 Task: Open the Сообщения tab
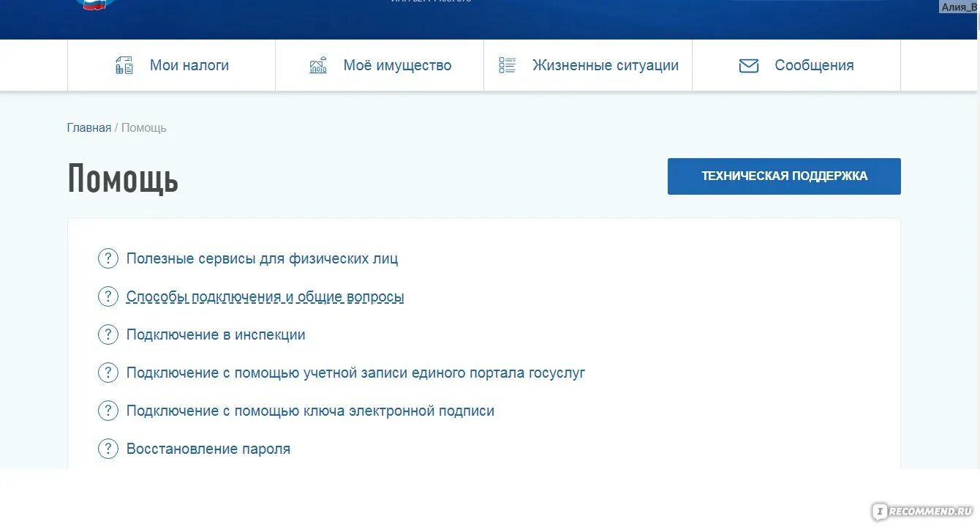point(796,65)
